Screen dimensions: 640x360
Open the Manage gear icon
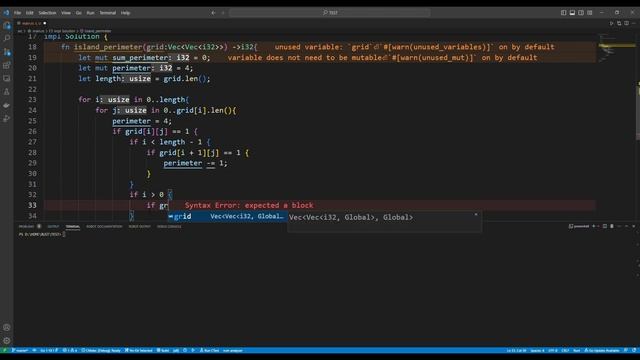[7, 340]
